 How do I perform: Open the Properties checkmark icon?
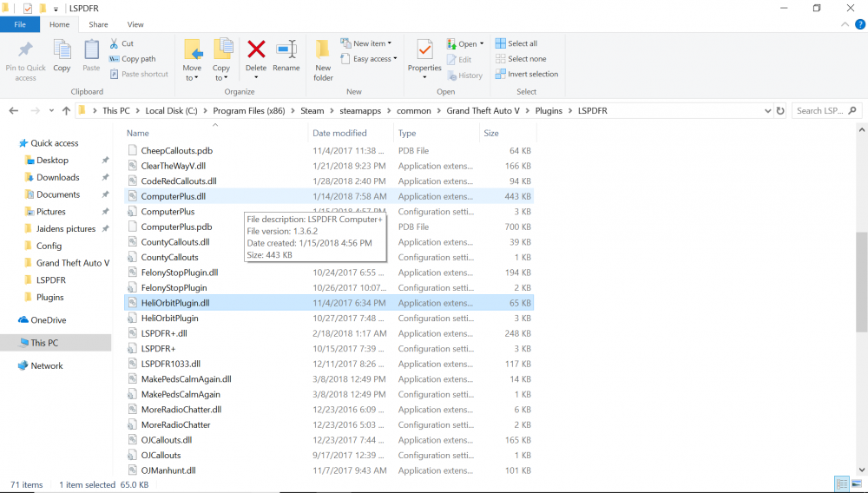(x=424, y=49)
